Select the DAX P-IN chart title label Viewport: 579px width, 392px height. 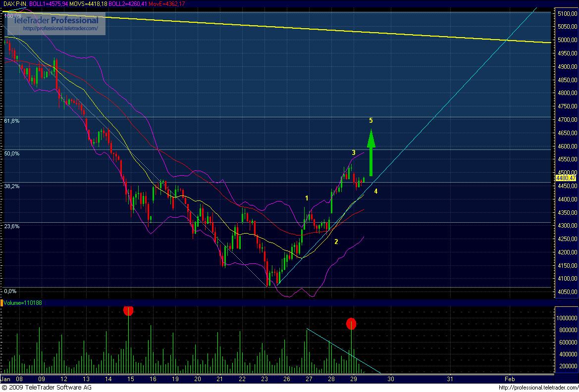15,3
